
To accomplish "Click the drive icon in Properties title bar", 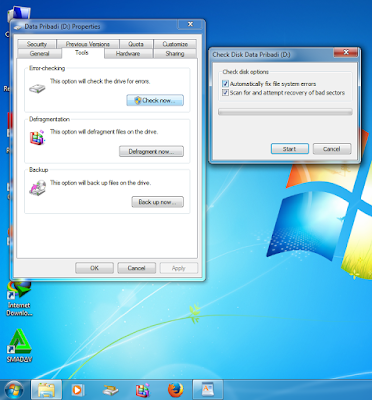I will pyautogui.click(x=19, y=26).
